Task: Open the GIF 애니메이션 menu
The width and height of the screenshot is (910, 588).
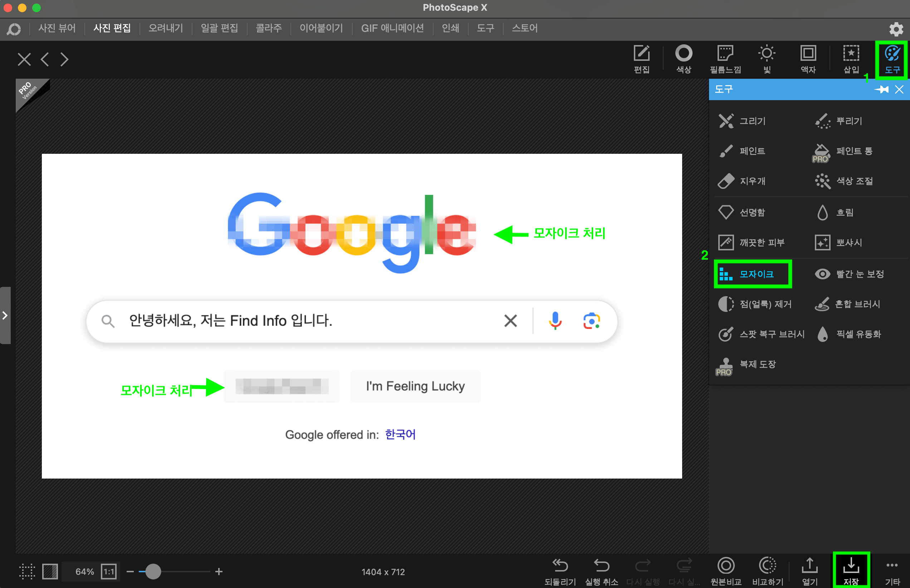Action: 392,28
